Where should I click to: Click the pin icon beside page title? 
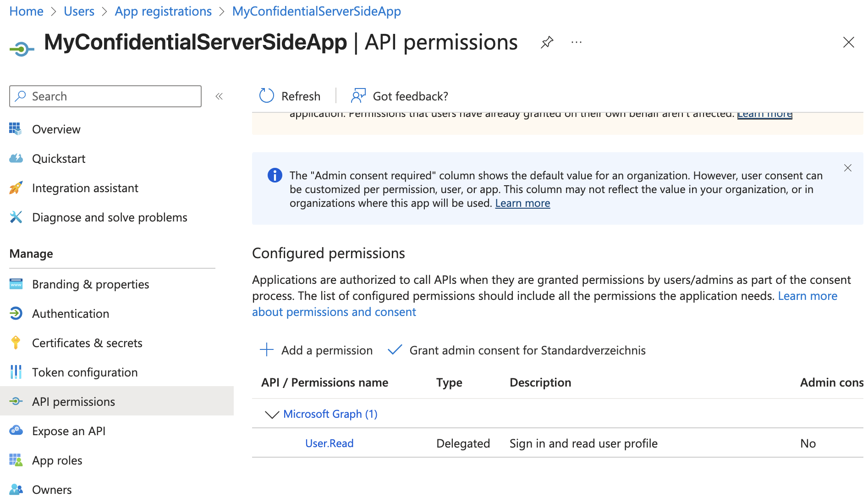[547, 43]
